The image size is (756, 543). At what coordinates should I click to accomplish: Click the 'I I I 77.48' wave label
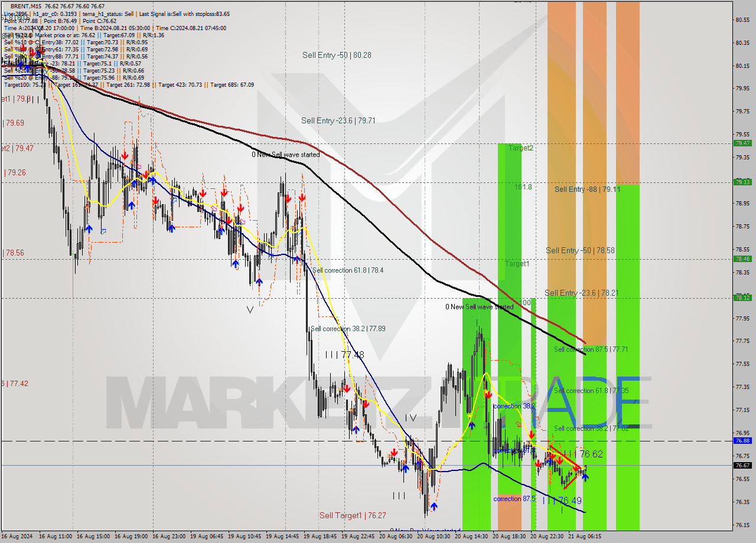pos(344,355)
